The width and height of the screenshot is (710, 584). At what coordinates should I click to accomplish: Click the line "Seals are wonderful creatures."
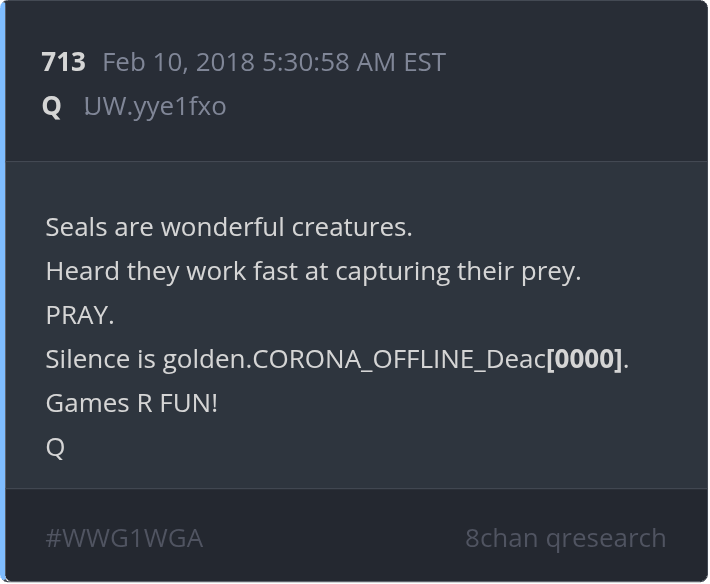228,227
